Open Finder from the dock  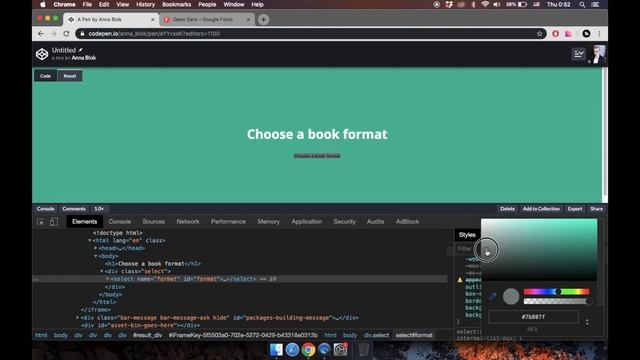pos(276,349)
